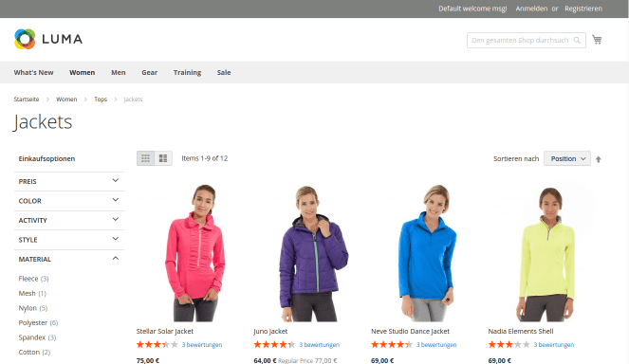Switch to grid view
Viewport: 629px width, 364px height.
click(145, 158)
